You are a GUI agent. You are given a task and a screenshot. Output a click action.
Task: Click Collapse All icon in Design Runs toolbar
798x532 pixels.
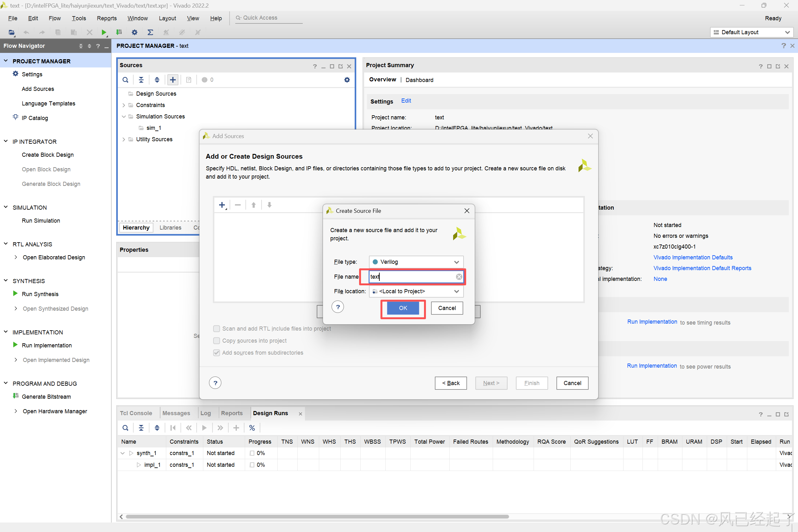coord(141,428)
